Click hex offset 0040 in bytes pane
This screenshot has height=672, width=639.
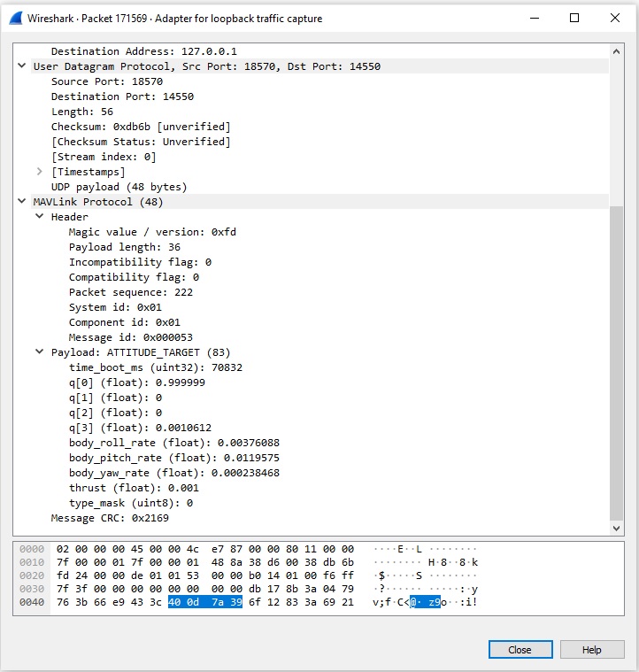(32, 602)
